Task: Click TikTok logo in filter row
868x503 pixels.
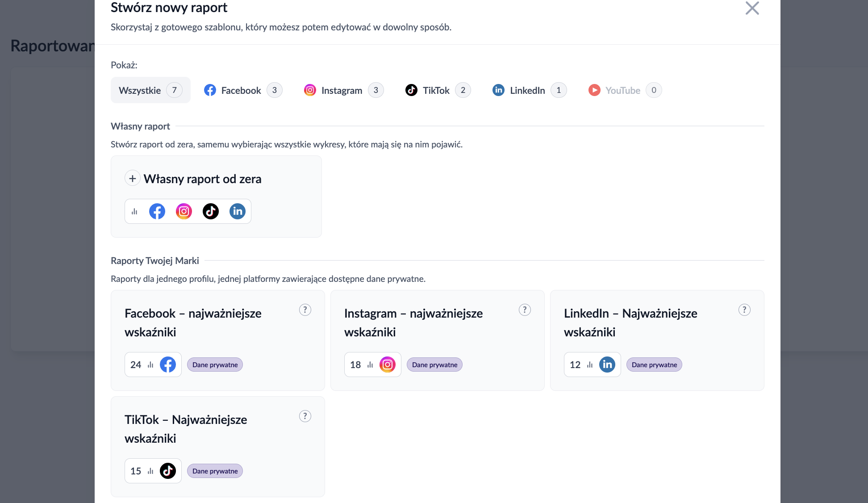Action: [x=411, y=90]
